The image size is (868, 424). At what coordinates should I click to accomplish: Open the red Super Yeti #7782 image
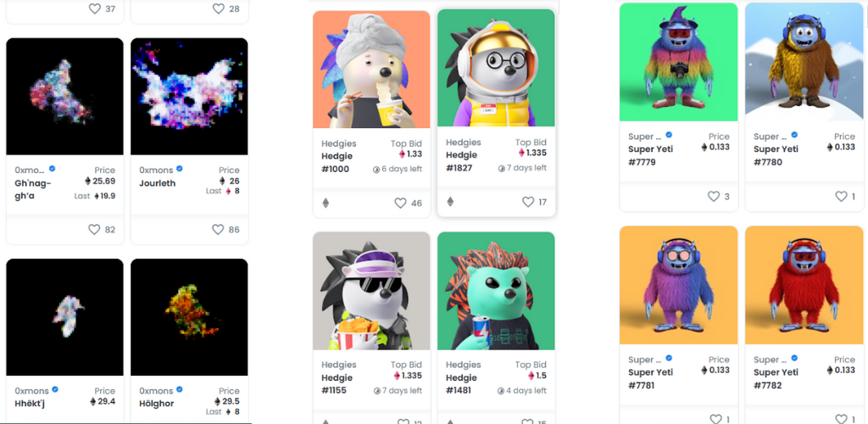[804, 285]
